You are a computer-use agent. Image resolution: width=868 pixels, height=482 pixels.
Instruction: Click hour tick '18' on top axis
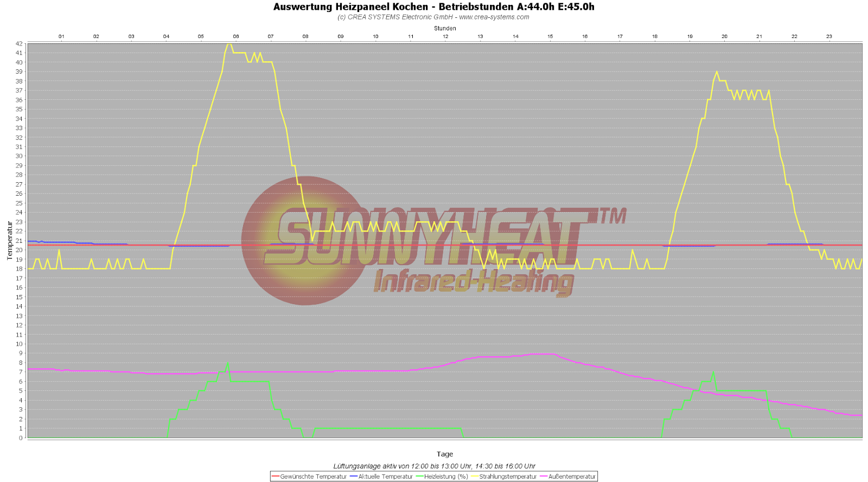(x=655, y=36)
